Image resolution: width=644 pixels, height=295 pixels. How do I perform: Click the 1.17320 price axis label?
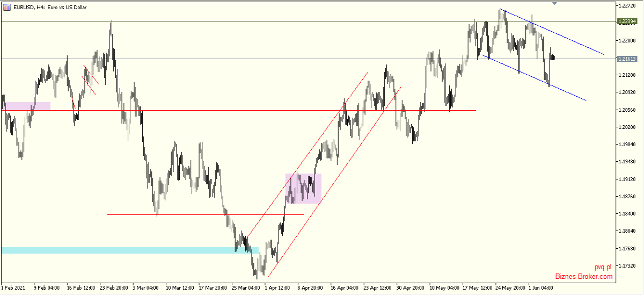[627, 266]
